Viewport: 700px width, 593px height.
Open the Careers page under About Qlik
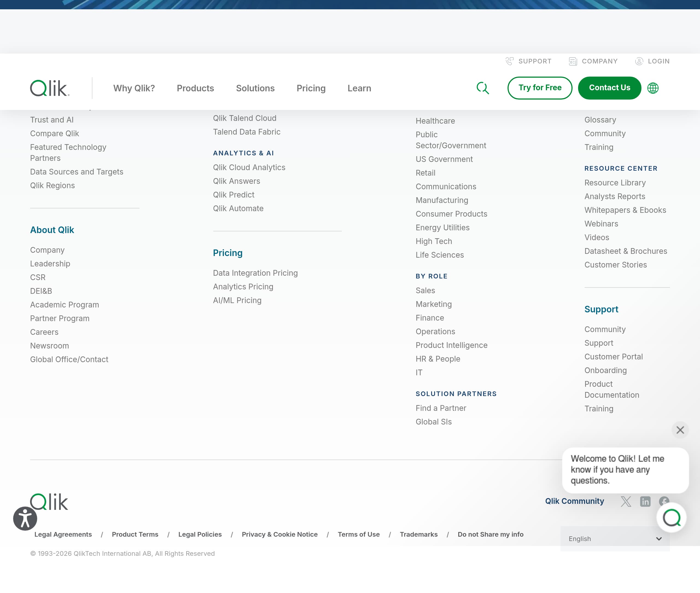pyautogui.click(x=44, y=332)
